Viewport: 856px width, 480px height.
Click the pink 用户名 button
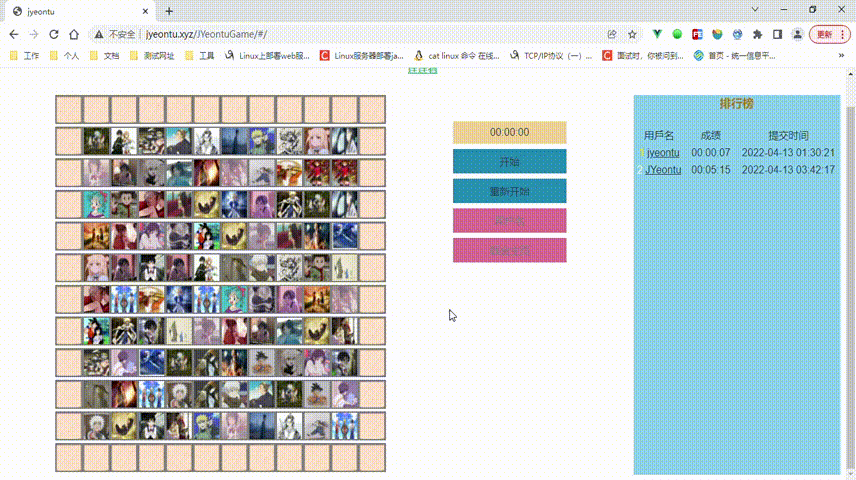pos(509,221)
